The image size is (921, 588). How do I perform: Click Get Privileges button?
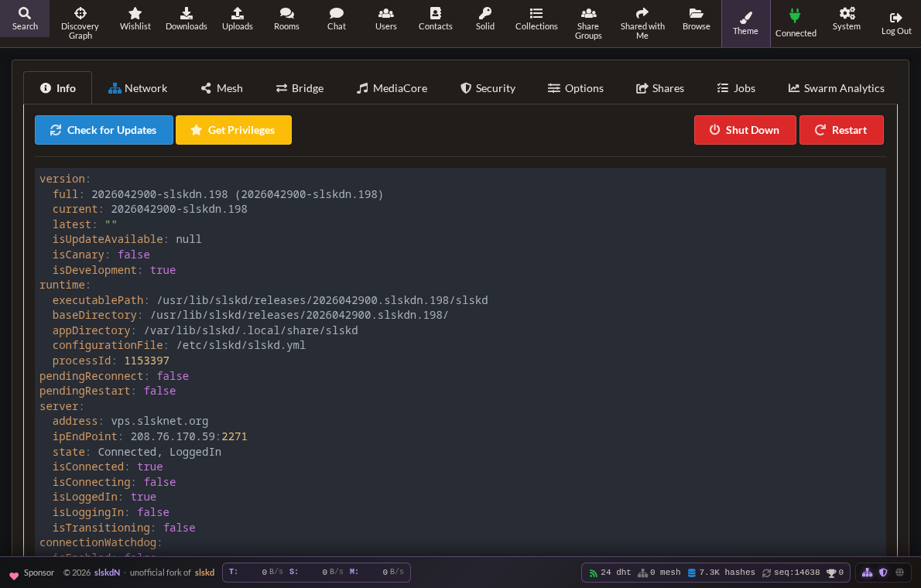coord(234,130)
